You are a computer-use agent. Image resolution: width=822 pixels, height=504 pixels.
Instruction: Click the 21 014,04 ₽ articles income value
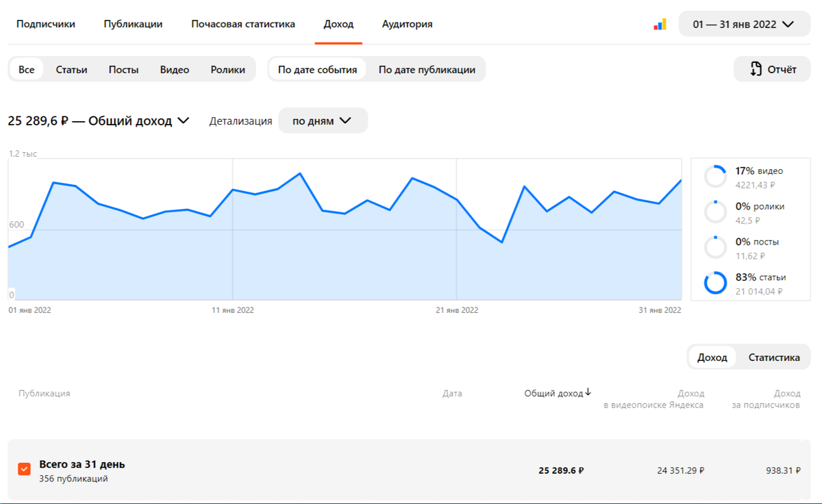[758, 292]
